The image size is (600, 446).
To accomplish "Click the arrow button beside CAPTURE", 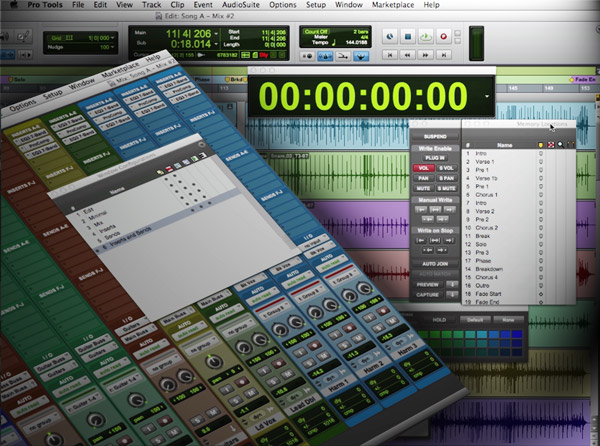I will point(452,295).
